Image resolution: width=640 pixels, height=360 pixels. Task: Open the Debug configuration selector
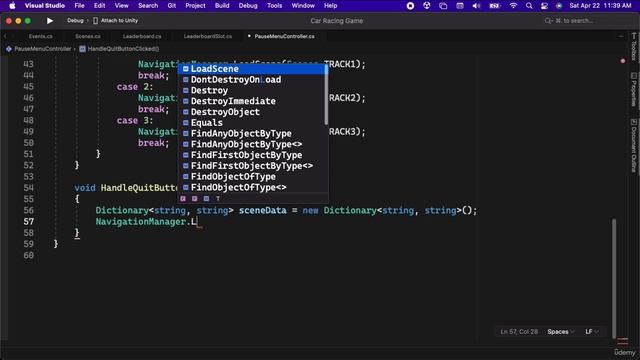tap(75, 20)
